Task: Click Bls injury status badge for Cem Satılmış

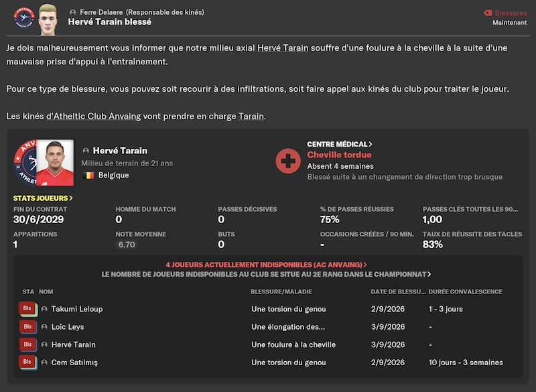Action: tap(28, 362)
